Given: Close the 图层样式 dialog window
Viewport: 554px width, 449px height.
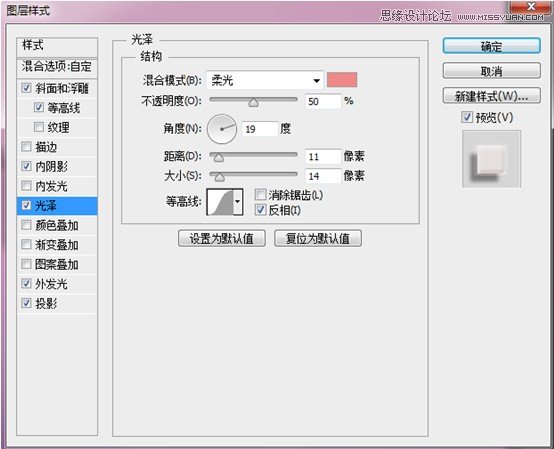Looking at the screenshot, I should click(531, 6).
